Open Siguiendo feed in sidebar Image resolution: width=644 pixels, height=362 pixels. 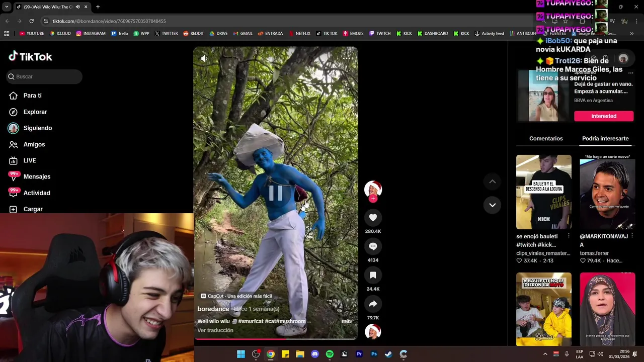click(30, 128)
